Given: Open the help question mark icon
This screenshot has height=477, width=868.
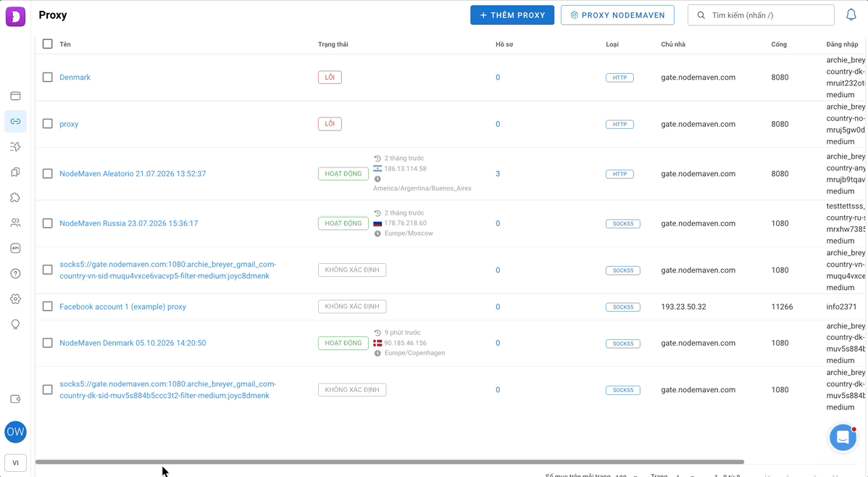Looking at the screenshot, I should point(15,274).
